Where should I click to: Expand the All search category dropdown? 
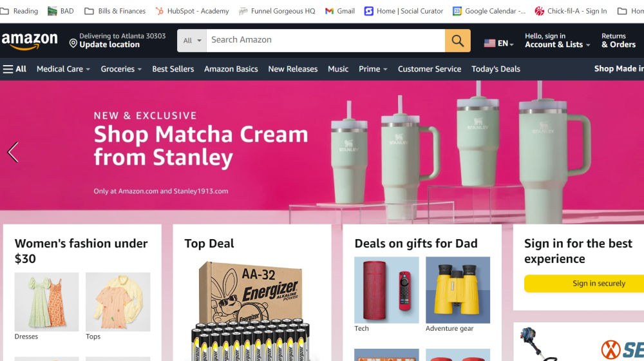(x=192, y=41)
